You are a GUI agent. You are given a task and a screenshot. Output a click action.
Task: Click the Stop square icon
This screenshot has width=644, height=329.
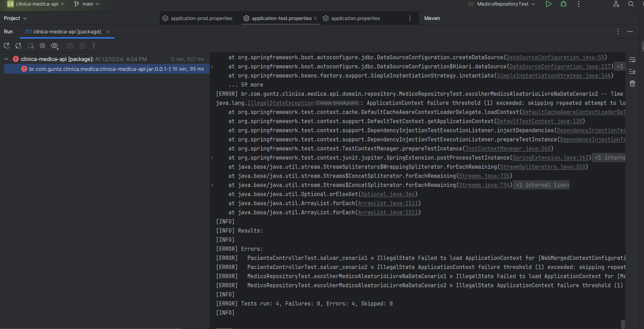tap(42, 46)
